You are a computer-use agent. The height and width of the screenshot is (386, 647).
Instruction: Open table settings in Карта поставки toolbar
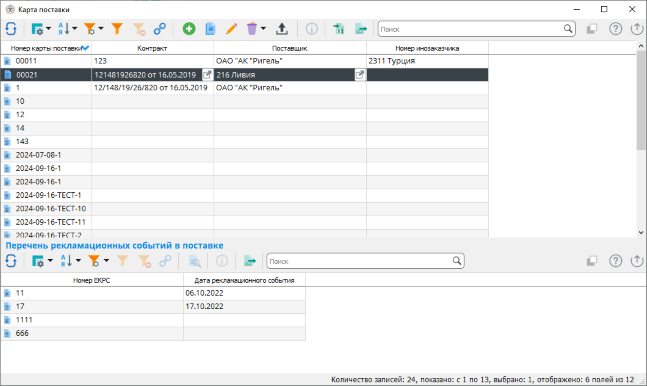coord(37,29)
